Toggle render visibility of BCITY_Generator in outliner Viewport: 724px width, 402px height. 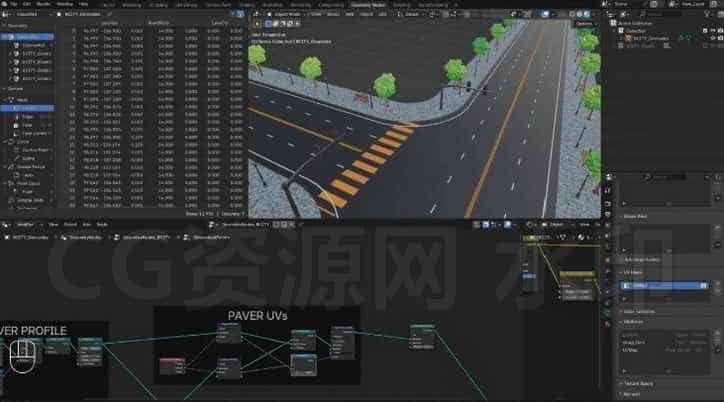click(721, 38)
